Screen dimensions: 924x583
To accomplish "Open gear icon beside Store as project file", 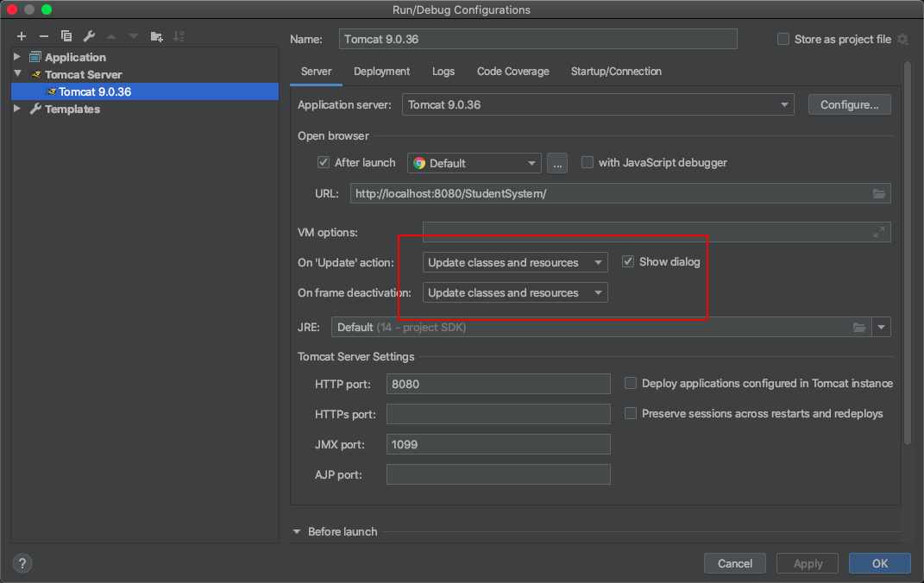I will pos(902,40).
